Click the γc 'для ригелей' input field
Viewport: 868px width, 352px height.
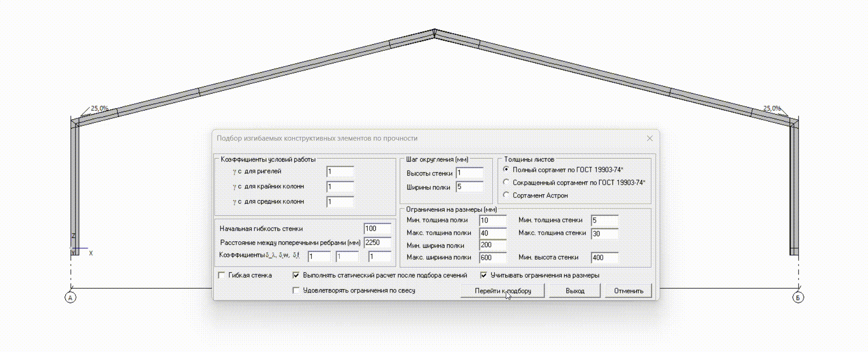click(x=340, y=172)
